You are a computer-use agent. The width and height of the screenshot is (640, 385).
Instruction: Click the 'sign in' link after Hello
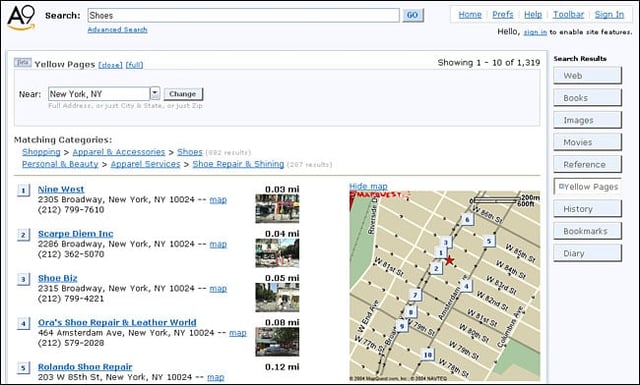click(x=535, y=32)
